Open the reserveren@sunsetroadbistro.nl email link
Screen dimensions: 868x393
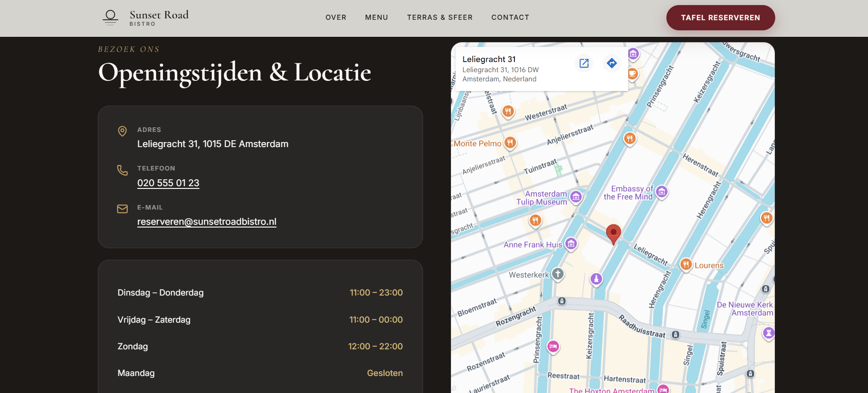pyautogui.click(x=207, y=222)
